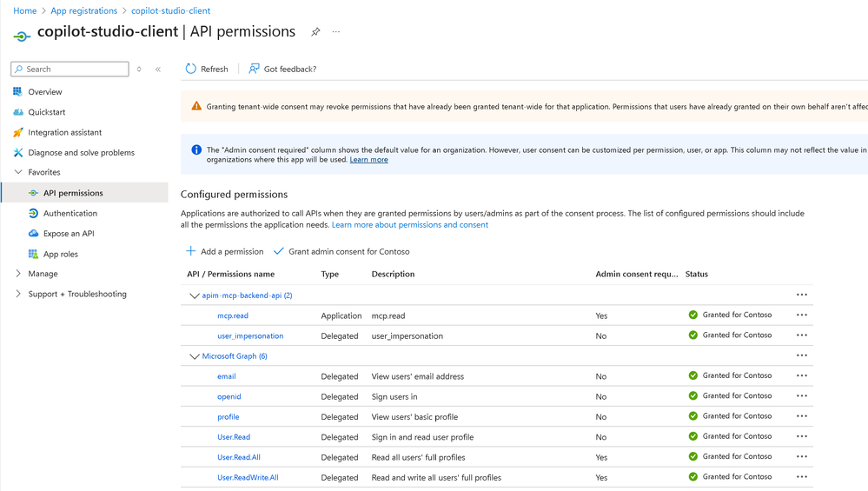Go to Authentication page
This screenshot has height=491, width=868.
click(x=70, y=213)
